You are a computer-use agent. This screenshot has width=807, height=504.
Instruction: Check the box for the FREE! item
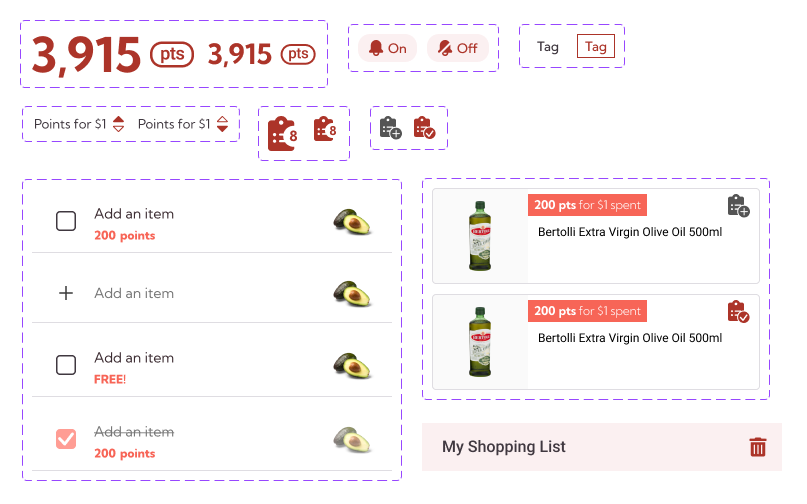pos(66,365)
